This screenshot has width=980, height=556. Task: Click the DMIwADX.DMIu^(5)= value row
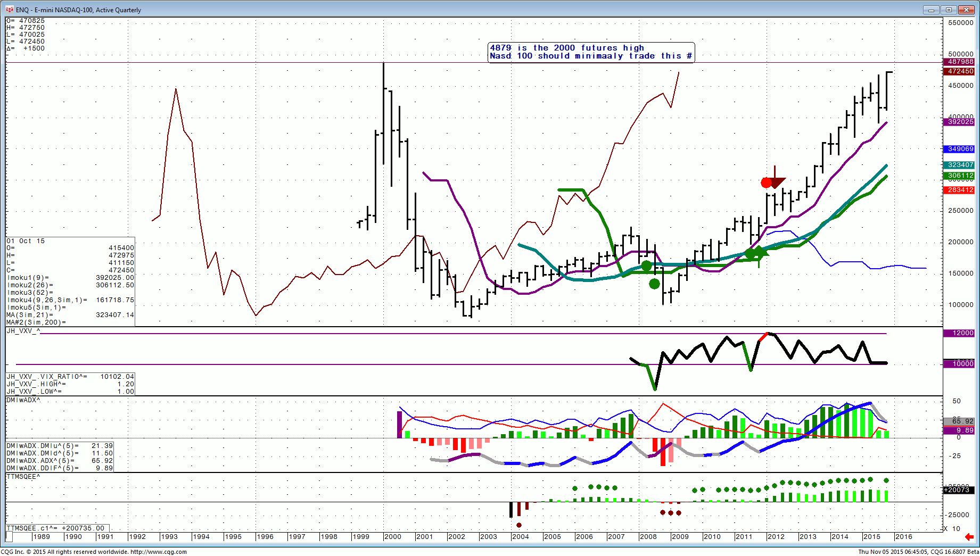[60, 446]
